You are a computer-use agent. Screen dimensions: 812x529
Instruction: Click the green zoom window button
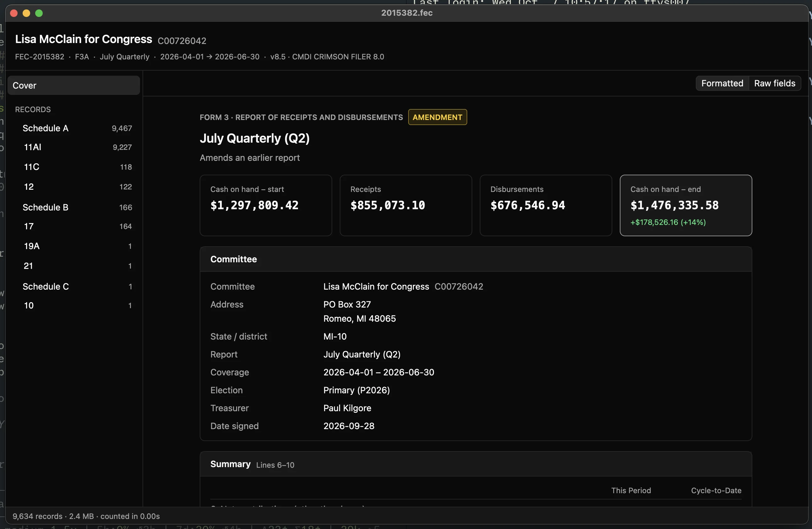[39, 13]
